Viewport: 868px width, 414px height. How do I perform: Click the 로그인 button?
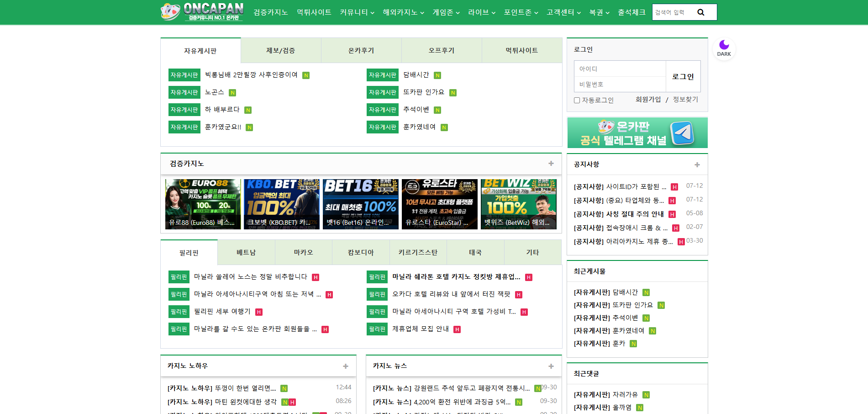point(683,77)
